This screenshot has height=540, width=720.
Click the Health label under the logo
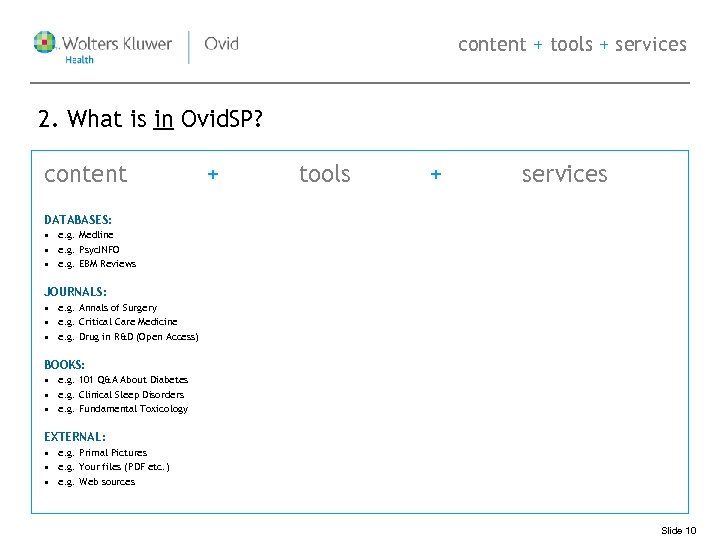[79, 60]
